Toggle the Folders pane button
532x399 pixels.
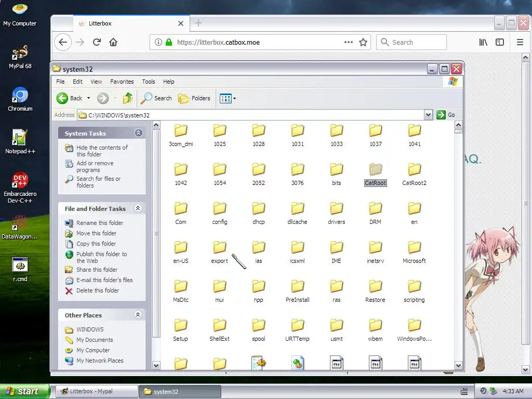click(x=194, y=98)
